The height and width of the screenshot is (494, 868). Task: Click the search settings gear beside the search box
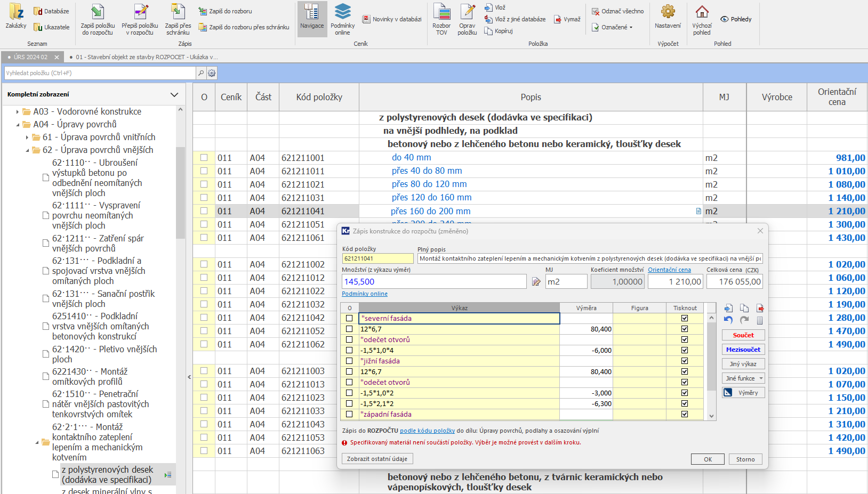(212, 73)
